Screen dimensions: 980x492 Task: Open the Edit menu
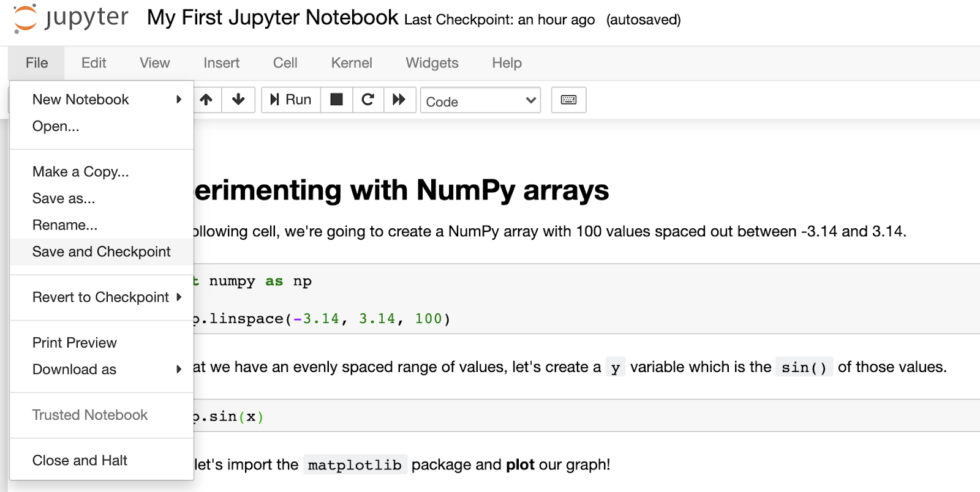(94, 63)
